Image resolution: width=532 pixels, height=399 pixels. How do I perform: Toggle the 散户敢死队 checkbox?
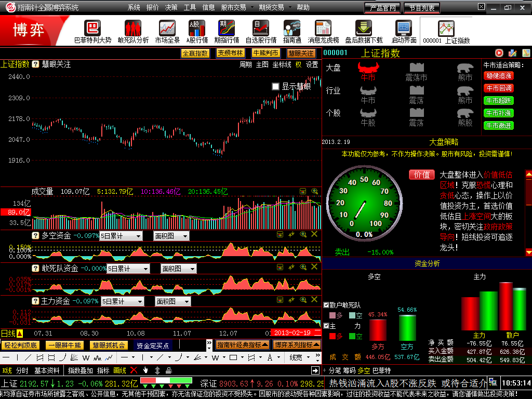click(326, 305)
